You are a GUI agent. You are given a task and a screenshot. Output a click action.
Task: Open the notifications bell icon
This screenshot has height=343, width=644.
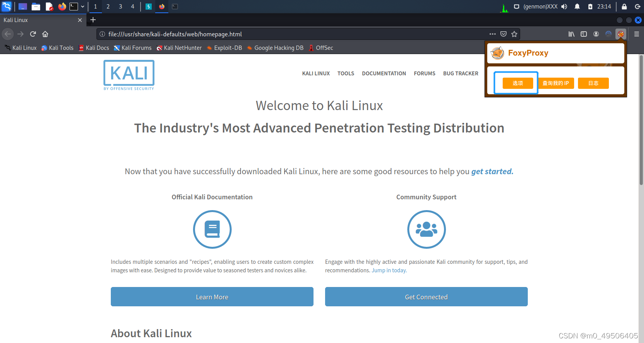(577, 6)
